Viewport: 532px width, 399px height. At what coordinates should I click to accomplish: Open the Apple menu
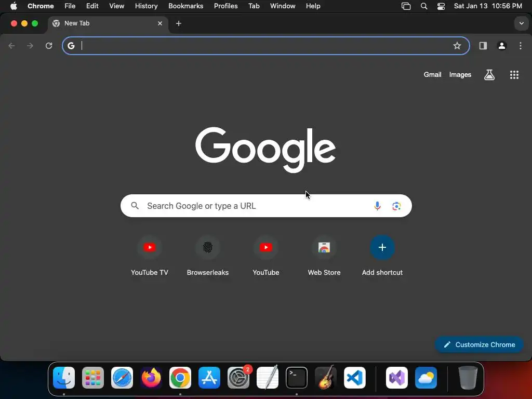pyautogui.click(x=14, y=6)
